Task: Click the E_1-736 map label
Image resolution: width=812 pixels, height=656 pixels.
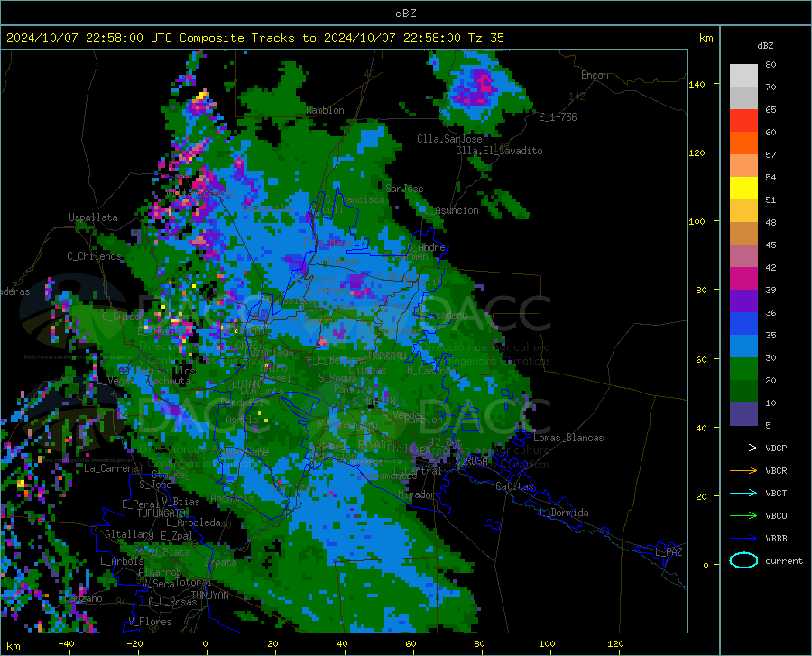Action: [558, 117]
